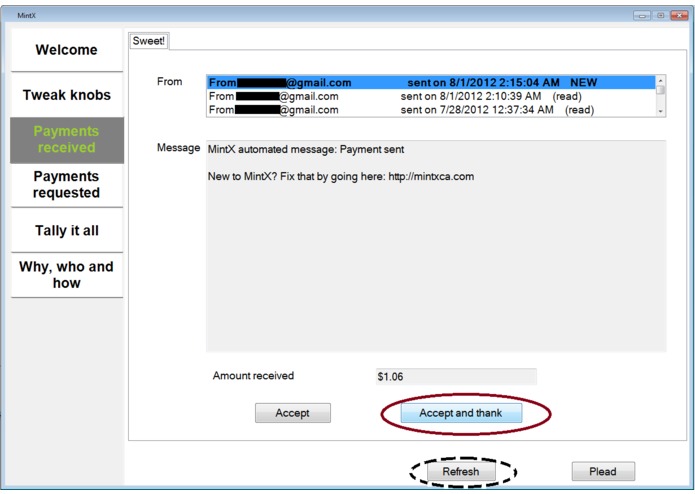The image size is (695, 494).
Task: Click the Accept button
Action: (293, 413)
